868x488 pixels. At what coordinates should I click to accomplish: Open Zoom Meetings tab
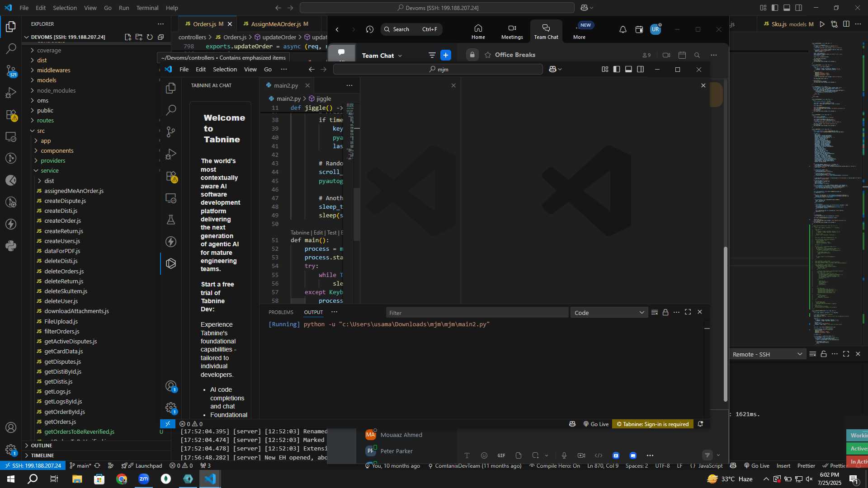click(512, 32)
